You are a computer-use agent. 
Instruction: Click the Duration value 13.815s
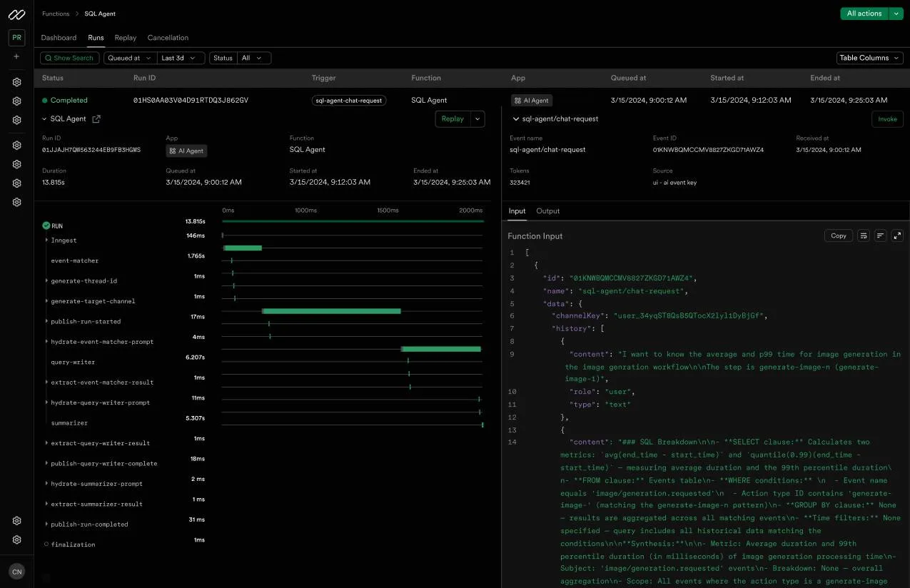point(54,183)
